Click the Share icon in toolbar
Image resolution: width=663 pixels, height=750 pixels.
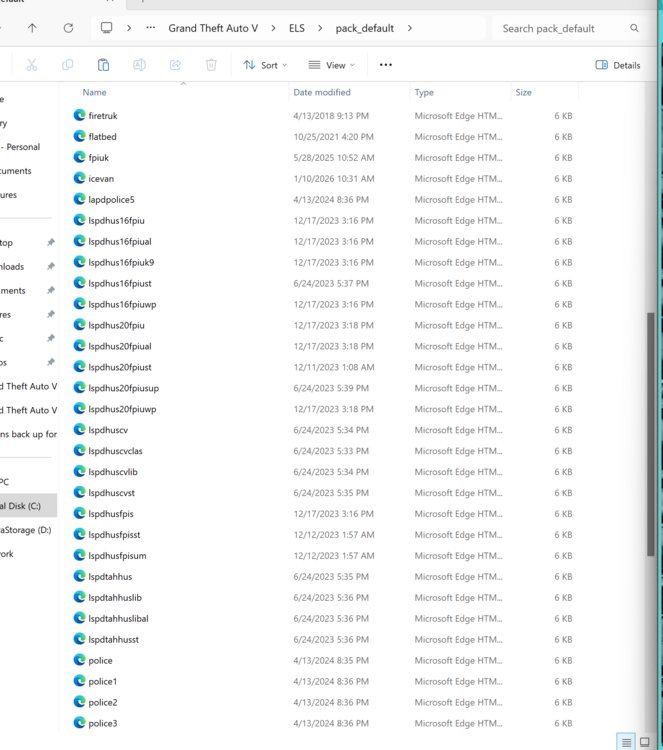(x=176, y=65)
